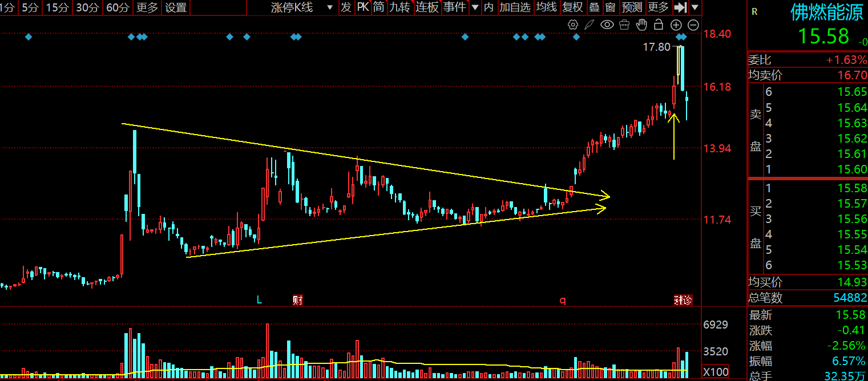868x381 pixels.
Task: Jump to latest with skip-to-end arrow
Action: 680,7
